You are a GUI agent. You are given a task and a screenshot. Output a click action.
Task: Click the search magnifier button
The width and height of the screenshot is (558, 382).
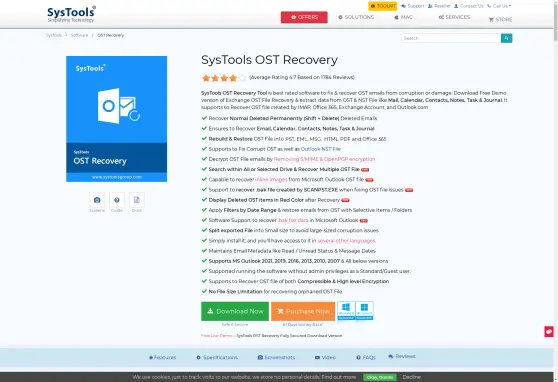pyautogui.click(x=506, y=38)
